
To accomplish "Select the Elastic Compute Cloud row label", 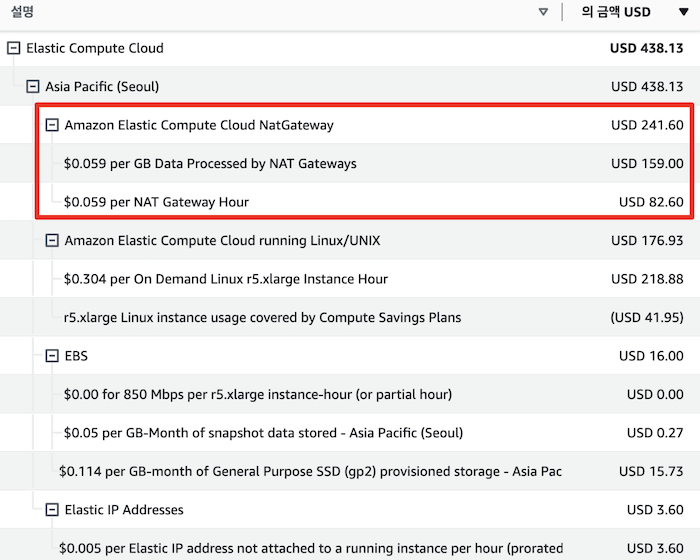I will (95, 48).
